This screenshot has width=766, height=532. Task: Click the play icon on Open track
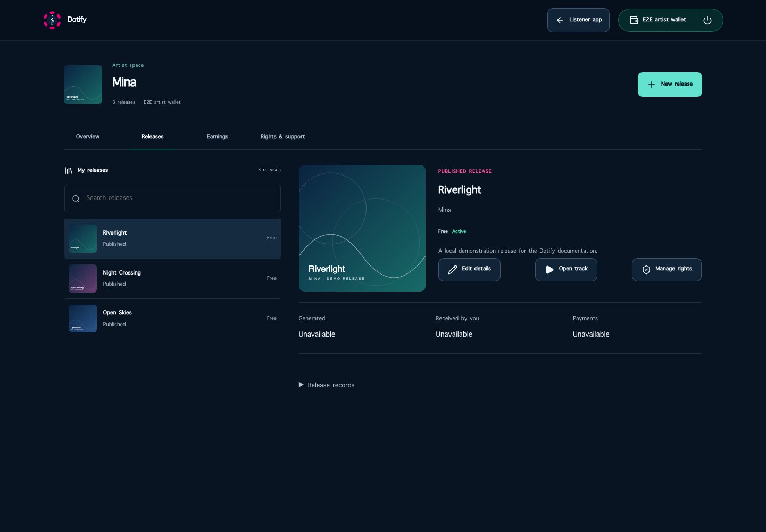pos(549,270)
